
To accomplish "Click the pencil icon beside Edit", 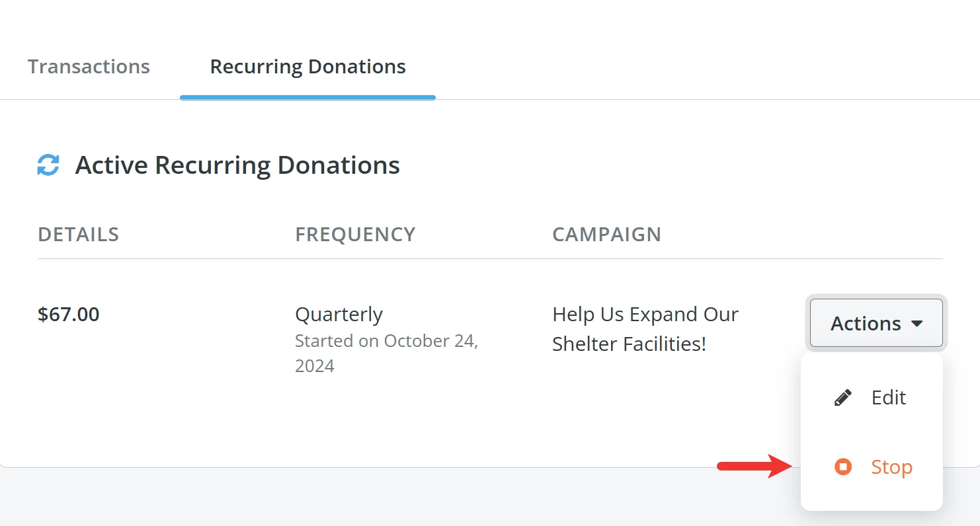I will click(842, 396).
